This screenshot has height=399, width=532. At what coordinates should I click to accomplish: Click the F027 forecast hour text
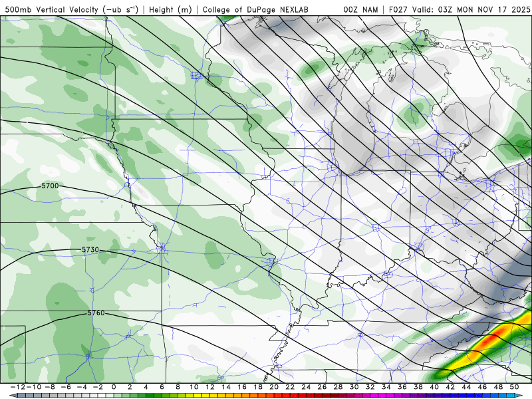point(398,10)
